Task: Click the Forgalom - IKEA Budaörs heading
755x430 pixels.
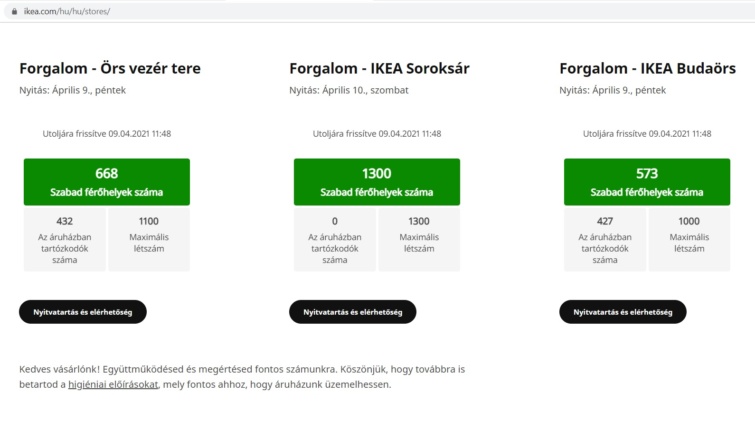Action: (x=648, y=69)
